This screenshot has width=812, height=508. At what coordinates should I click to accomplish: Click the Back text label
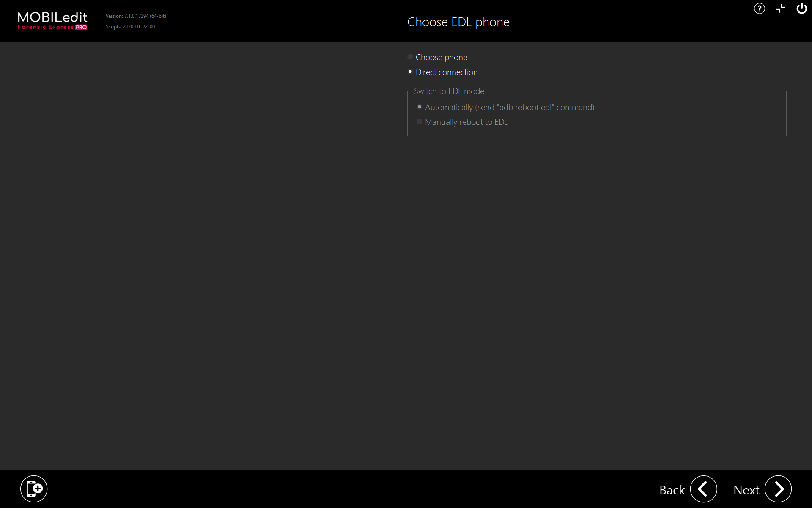pyautogui.click(x=672, y=490)
